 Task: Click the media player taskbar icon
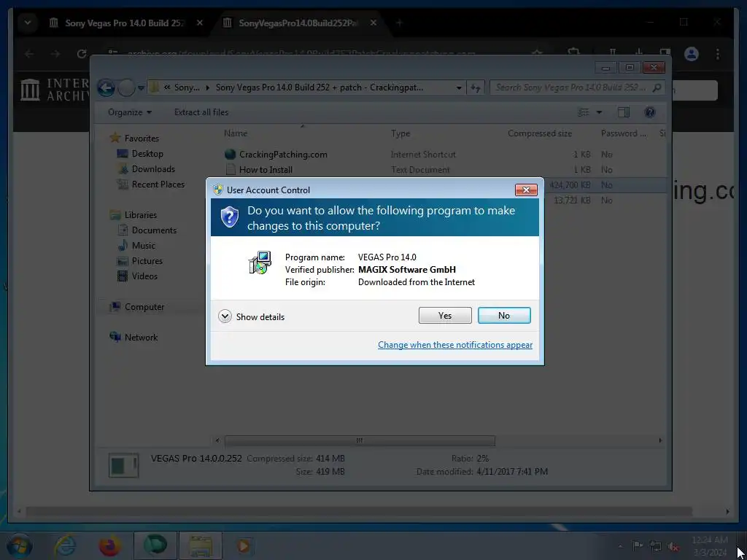pyautogui.click(x=245, y=545)
